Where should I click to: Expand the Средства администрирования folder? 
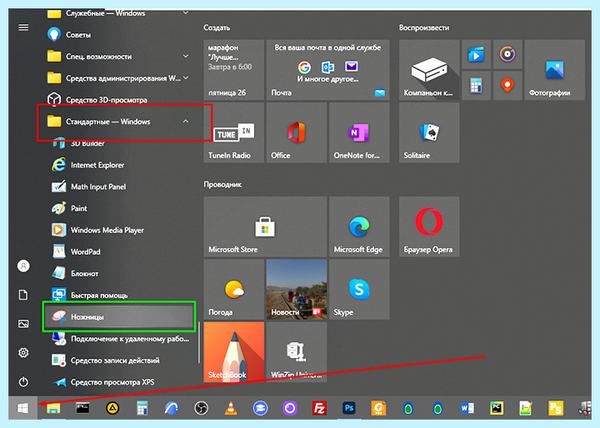(119, 78)
